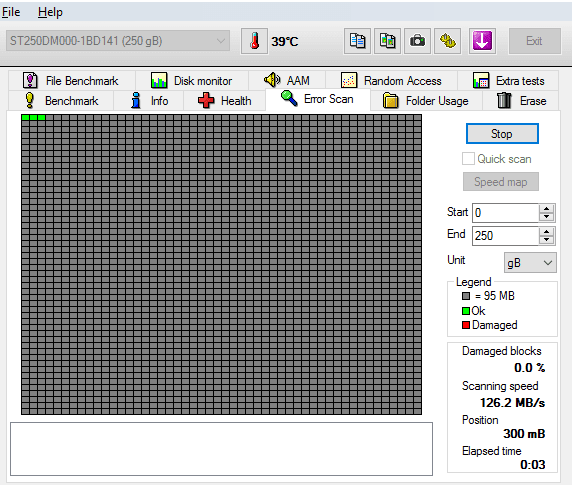
Task: Click the thermometer temperature icon
Action: [x=254, y=41]
